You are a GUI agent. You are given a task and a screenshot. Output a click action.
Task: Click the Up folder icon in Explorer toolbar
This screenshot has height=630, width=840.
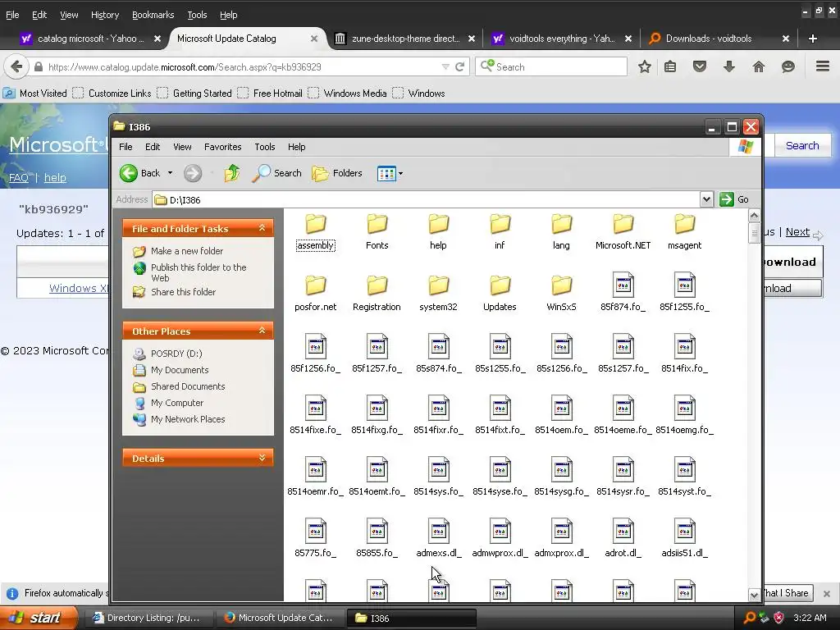click(x=232, y=173)
